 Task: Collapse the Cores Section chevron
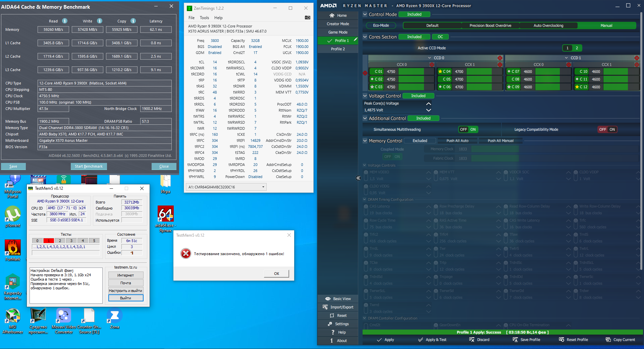point(365,37)
